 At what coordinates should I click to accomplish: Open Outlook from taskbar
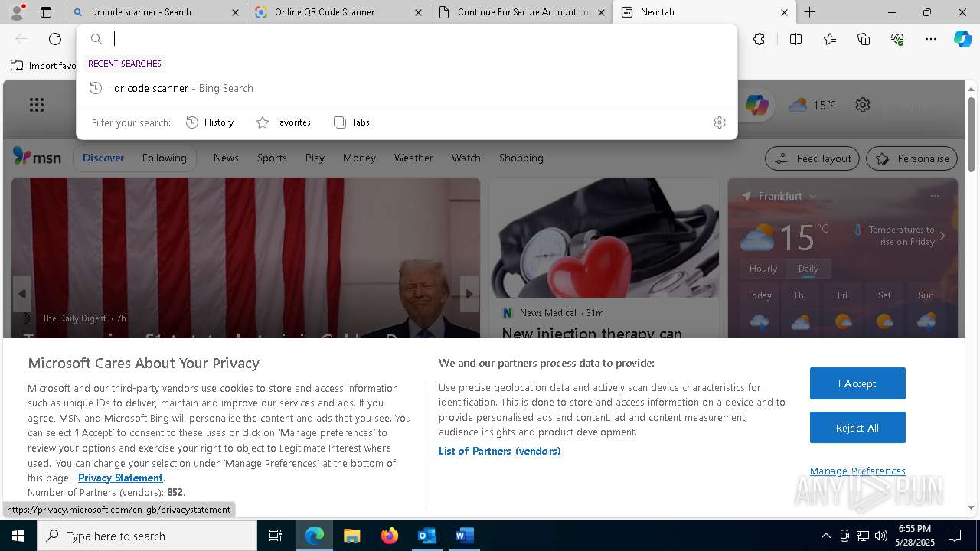[426, 536]
